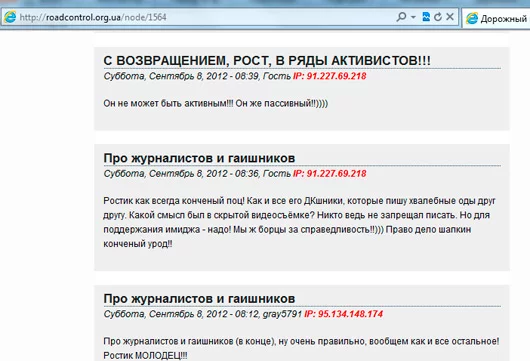
Task: Click the date Суббота, Сентябрь 8, 2012 - 08:36
Action: (x=181, y=174)
